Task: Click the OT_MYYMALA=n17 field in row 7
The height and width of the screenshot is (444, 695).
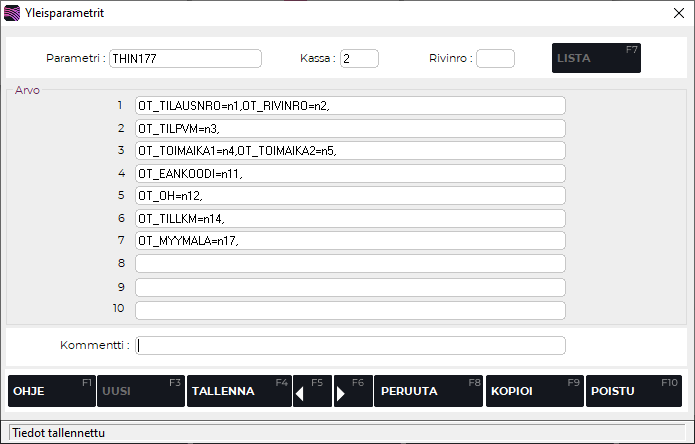Action: click(350, 241)
